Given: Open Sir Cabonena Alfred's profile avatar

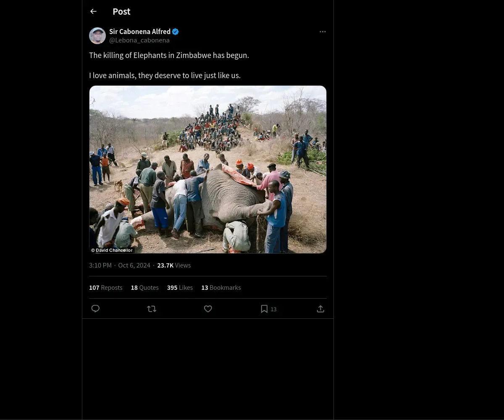Looking at the screenshot, I should [97, 36].
